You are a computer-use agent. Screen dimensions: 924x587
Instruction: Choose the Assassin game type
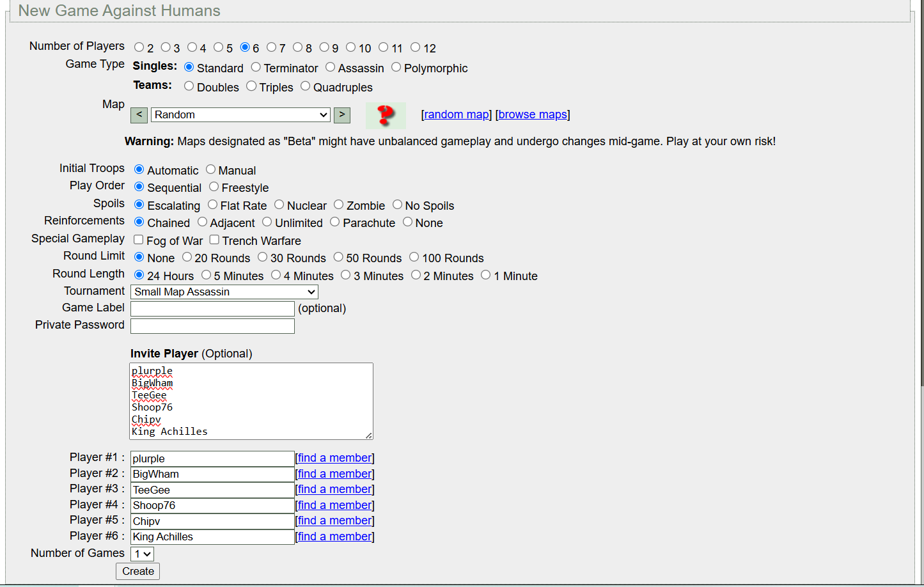330,67
